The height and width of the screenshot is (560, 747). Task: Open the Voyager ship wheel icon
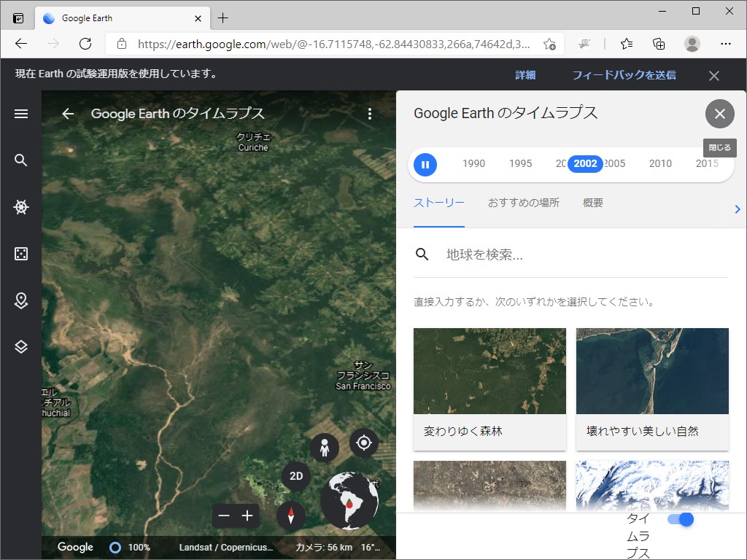coord(21,207)
